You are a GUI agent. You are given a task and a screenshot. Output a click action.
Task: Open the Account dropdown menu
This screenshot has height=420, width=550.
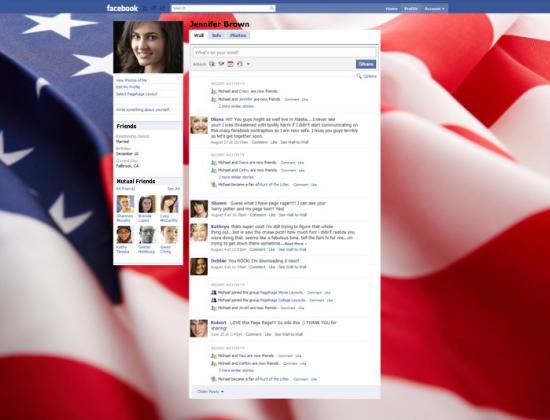(434, 9)
